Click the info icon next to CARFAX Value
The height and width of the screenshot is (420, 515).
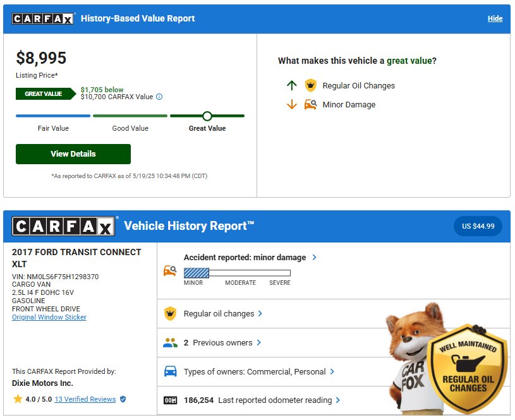159,97
